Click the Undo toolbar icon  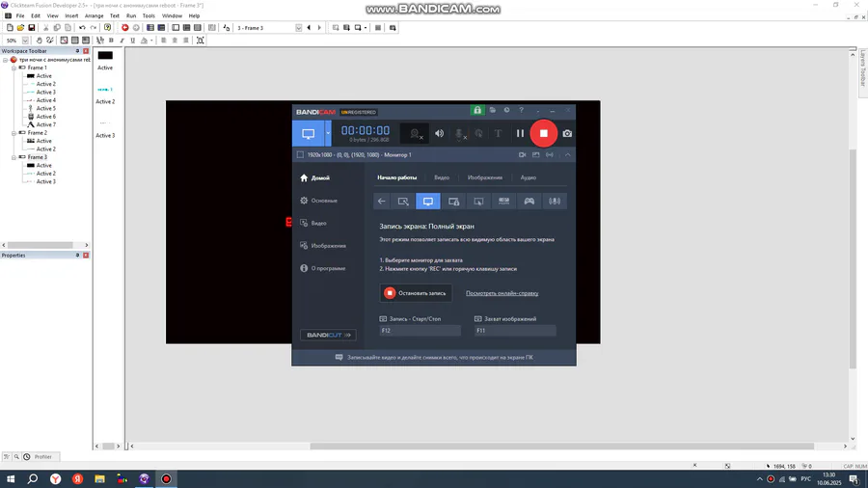[82, 28]
